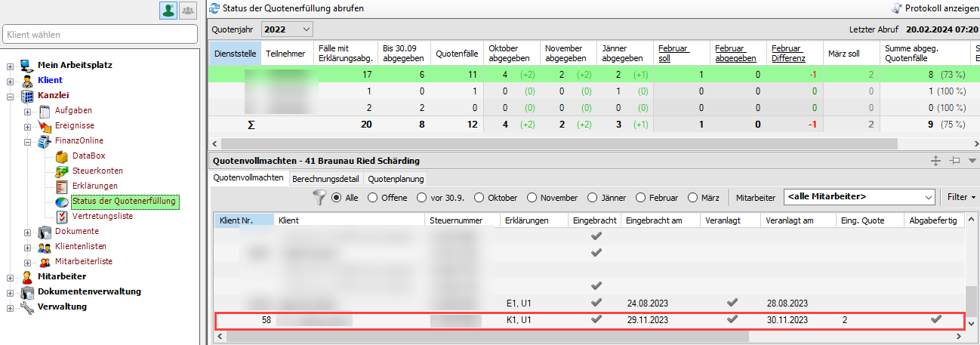Open the Quotenjahr 2022 dropdown
This screenshot has width=980, height=345.
click(x=287, y=29)
